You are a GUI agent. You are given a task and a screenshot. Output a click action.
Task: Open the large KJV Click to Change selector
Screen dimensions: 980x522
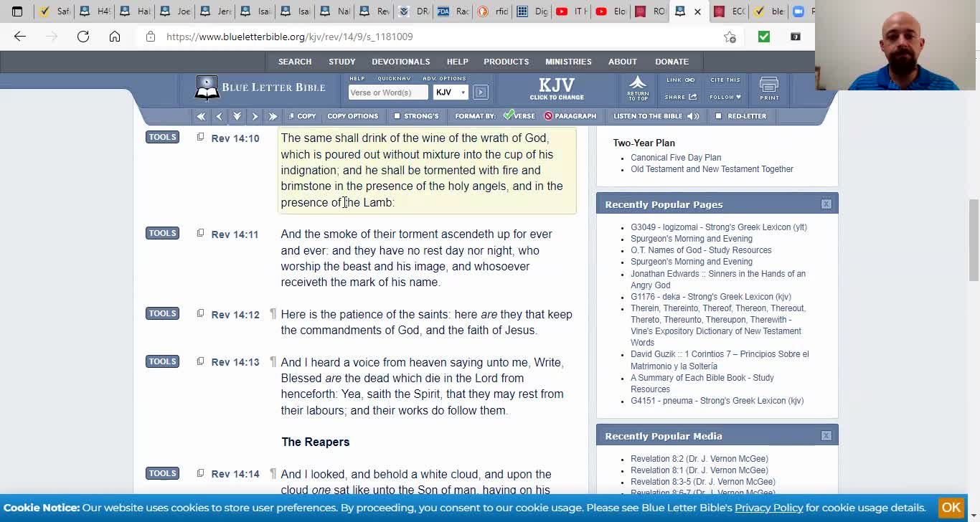(x=557, y=88)
